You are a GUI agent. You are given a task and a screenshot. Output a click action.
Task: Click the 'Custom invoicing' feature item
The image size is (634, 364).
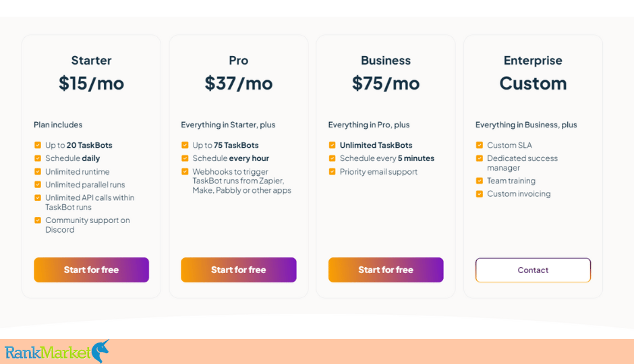(519, 194)
